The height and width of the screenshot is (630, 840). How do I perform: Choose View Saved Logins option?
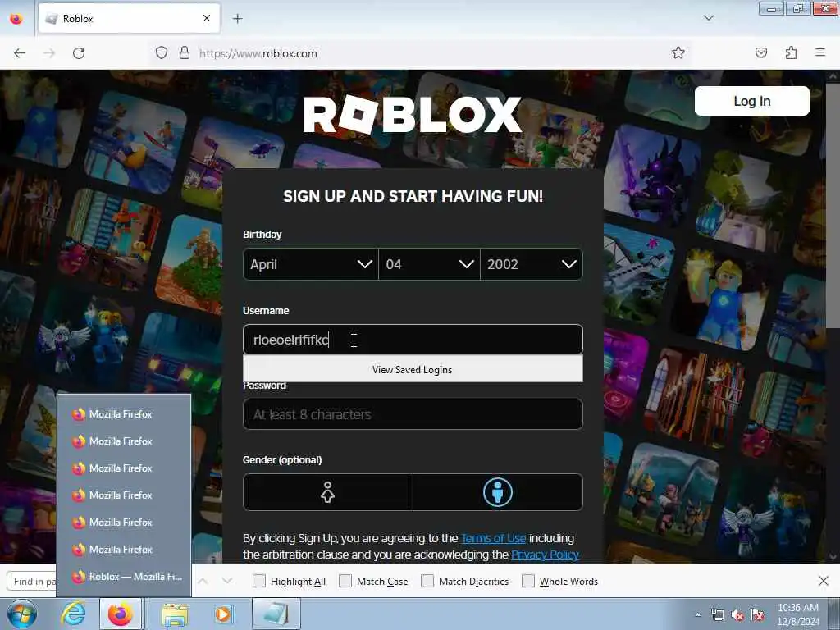tap(413, 370)
